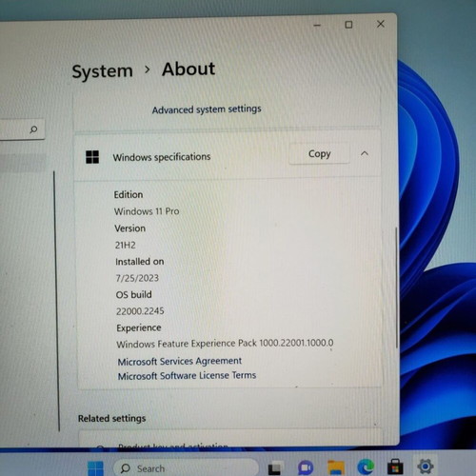This screenshot has width=476, height=476.
Task: Click the 'OS build' label
Action: coord(133,295)
